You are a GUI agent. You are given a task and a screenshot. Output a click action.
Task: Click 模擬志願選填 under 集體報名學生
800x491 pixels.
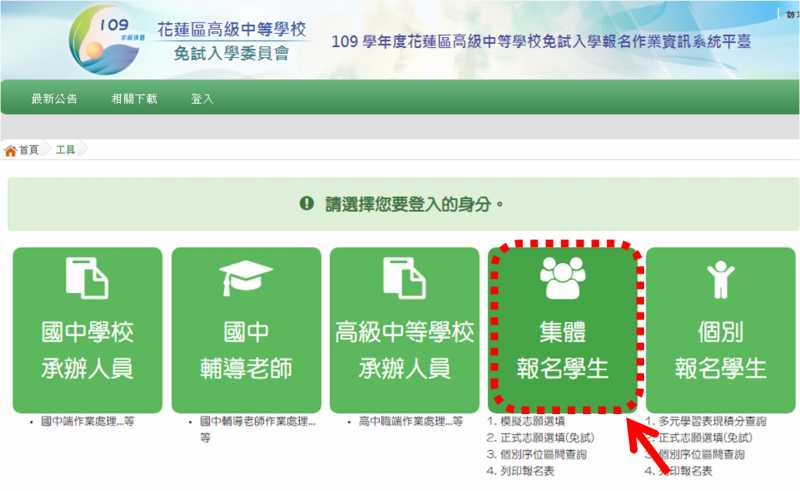[536, 423]
